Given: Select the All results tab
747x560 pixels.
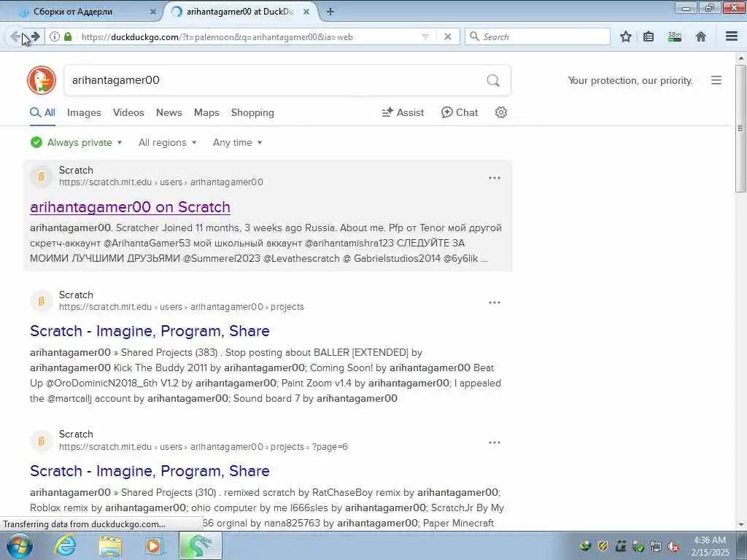Looking at the screenshot, I should pyautogui.click(x=43, y=113).
